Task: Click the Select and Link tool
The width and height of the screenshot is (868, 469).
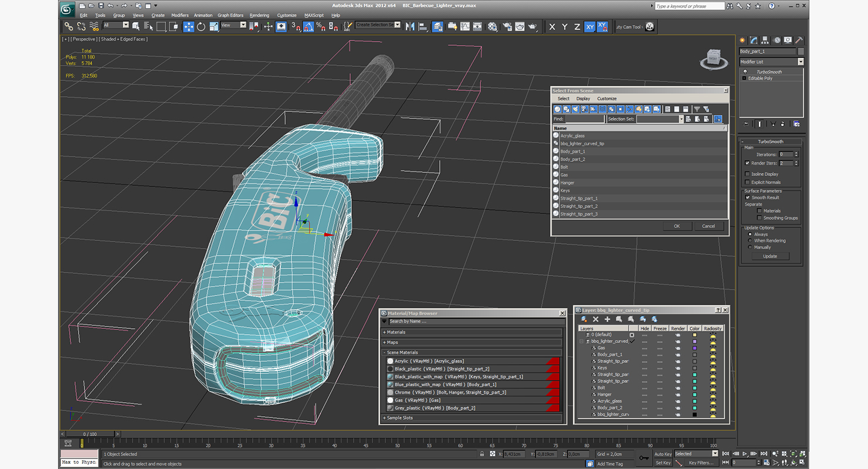Action: [x=69, y=26]
